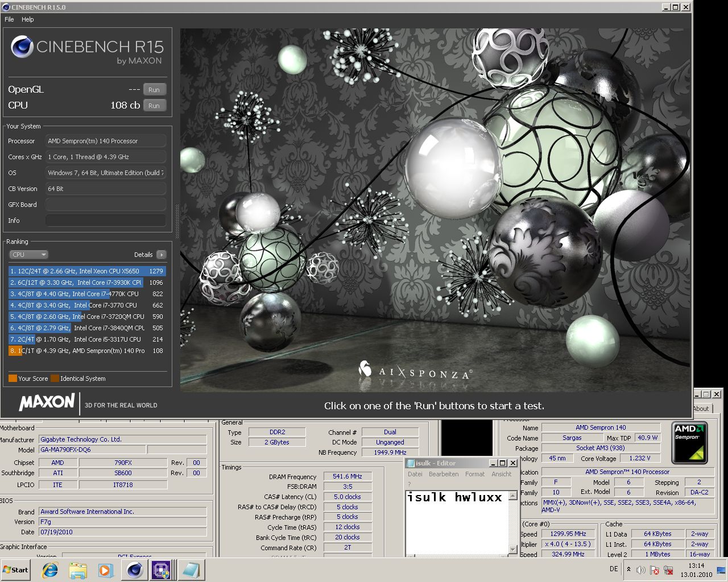Select the Intel Xeon X5650 ranking row
This screenshot has width=728, height=582.
pyautogui.click(x=87, y=271)
